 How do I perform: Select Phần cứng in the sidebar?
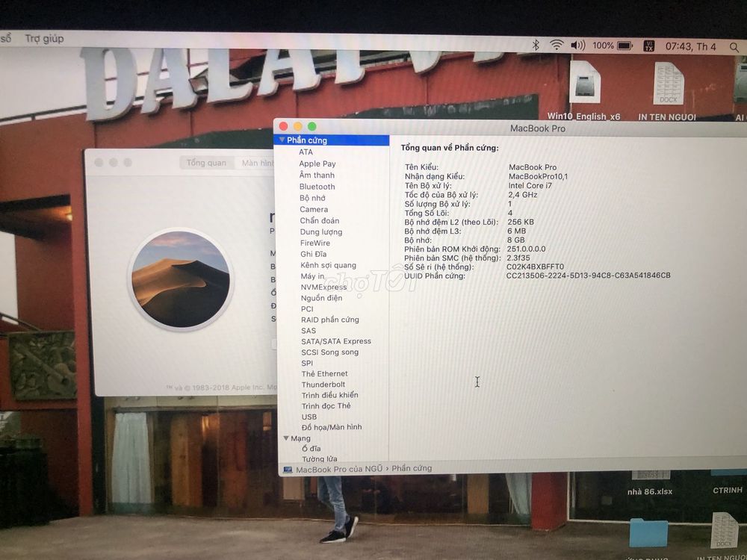[x=332, y=140]
